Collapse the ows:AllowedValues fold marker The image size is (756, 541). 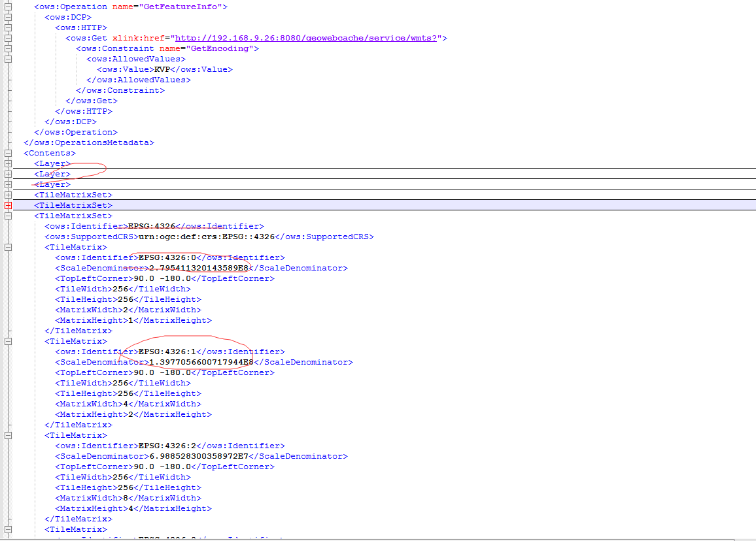point(8,59)
